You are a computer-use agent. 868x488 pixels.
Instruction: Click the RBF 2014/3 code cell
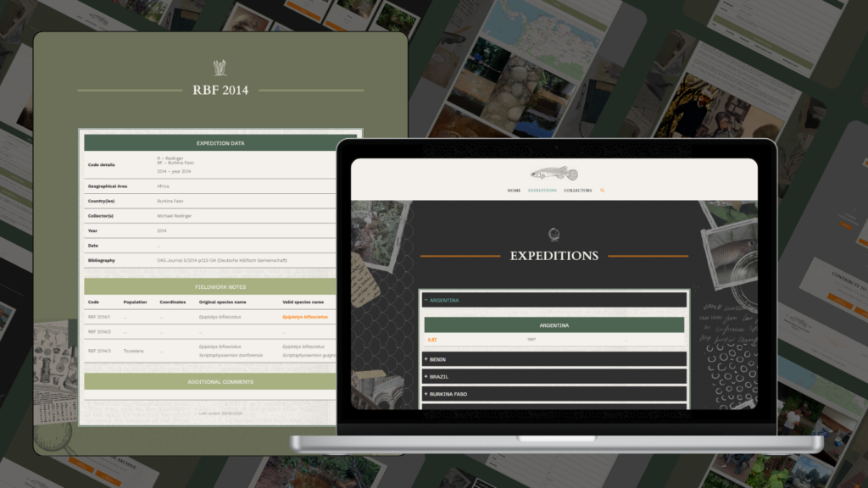click(99, 351)
